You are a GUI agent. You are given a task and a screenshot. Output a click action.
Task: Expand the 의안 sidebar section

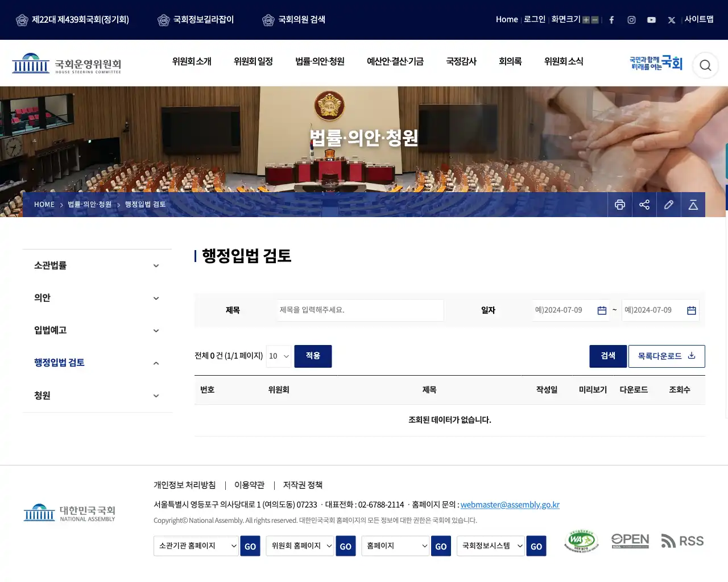click(97, 298)
